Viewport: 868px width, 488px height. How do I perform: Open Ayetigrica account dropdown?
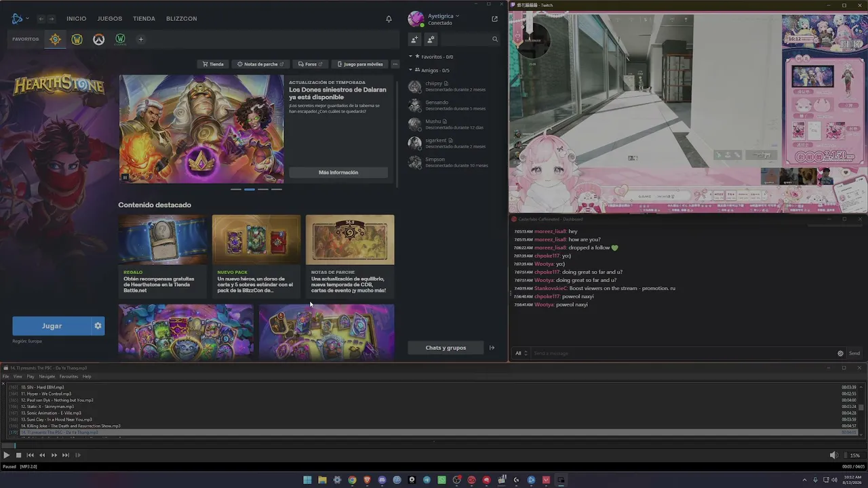coord(444,16)
